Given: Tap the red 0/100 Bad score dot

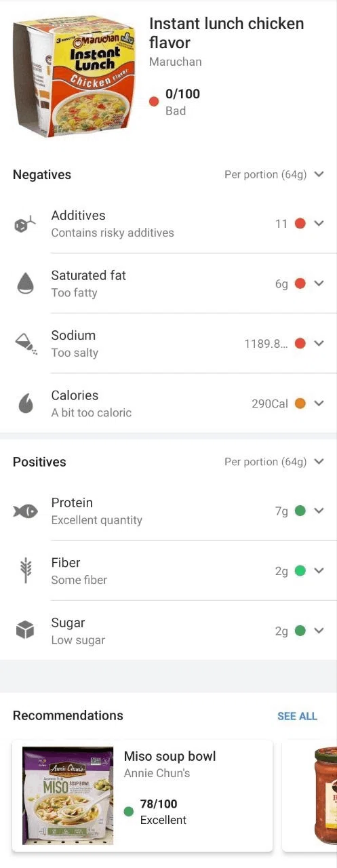Looking at the screenshot, I should [154, 102].
